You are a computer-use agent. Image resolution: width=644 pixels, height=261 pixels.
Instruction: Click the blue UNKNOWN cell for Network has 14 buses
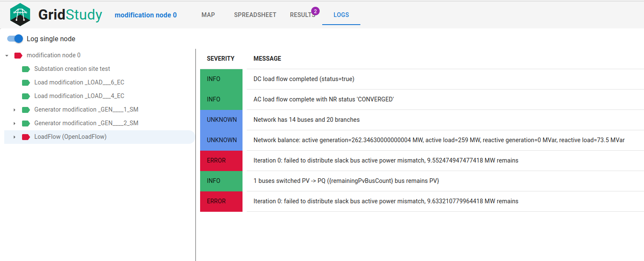(221, 120)
